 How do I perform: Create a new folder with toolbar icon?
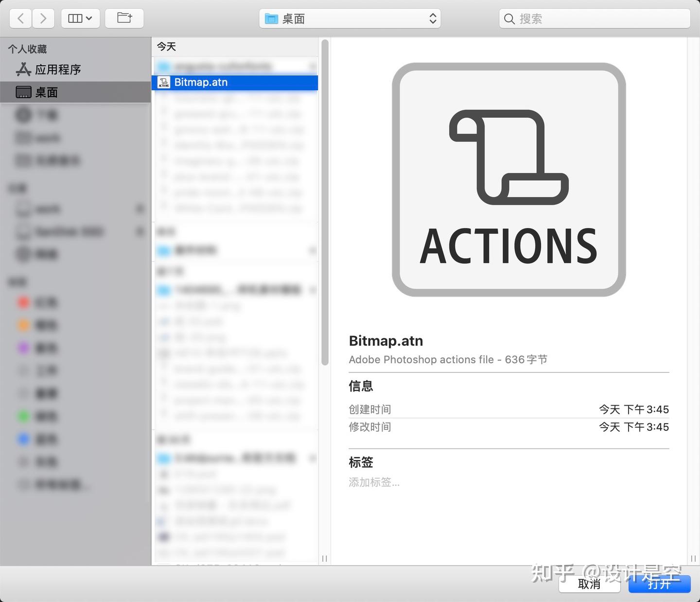click(x=124, y=18)
